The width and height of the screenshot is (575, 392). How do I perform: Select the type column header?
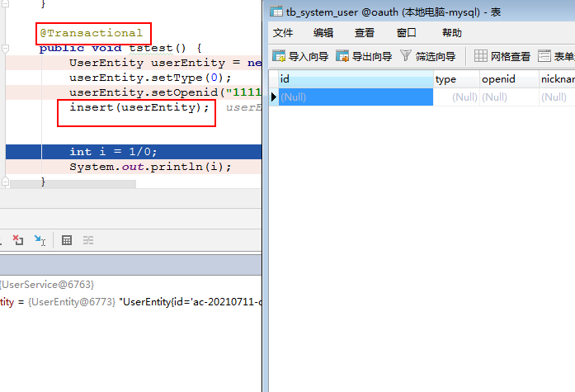pyautogui.click(x=456, y=79)
